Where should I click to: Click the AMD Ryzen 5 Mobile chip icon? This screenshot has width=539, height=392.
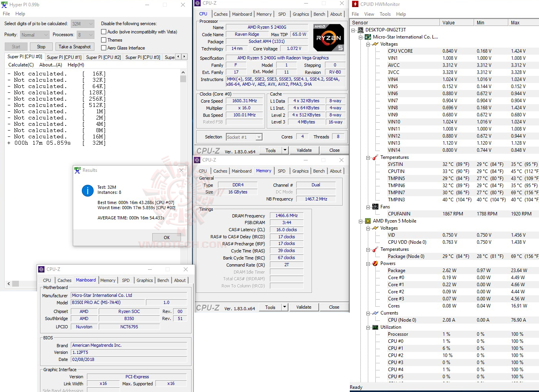click(x=368, y=221)
